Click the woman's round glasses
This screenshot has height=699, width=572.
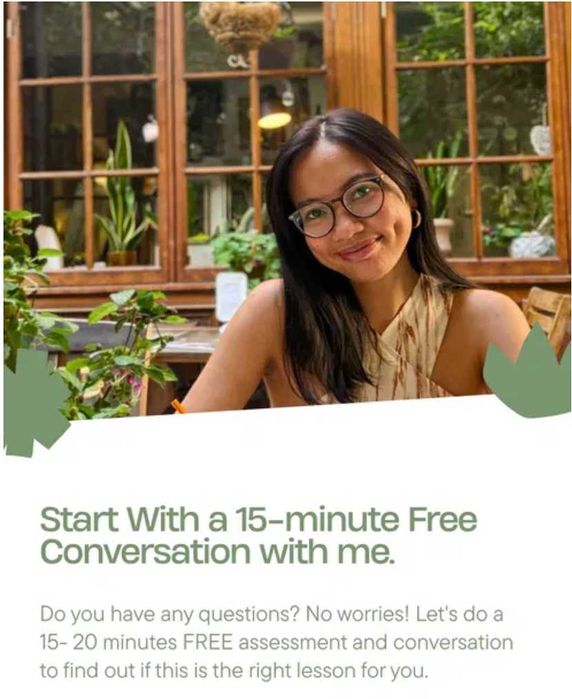click(x=339, y=206)
